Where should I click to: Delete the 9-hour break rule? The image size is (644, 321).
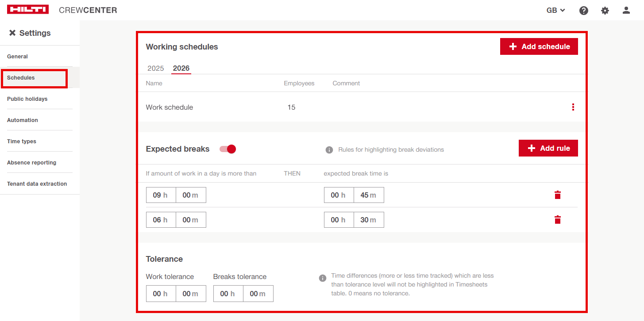[558, 195]
